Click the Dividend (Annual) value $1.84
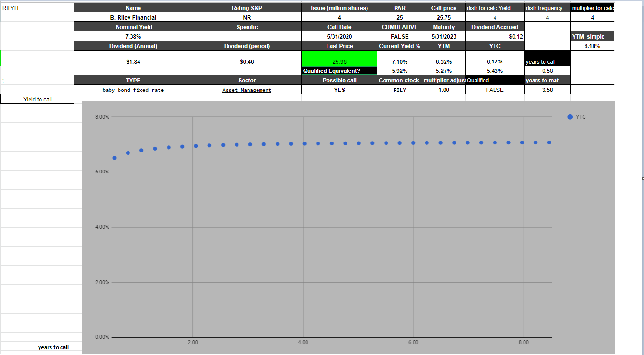 click(x=133, y=61)
